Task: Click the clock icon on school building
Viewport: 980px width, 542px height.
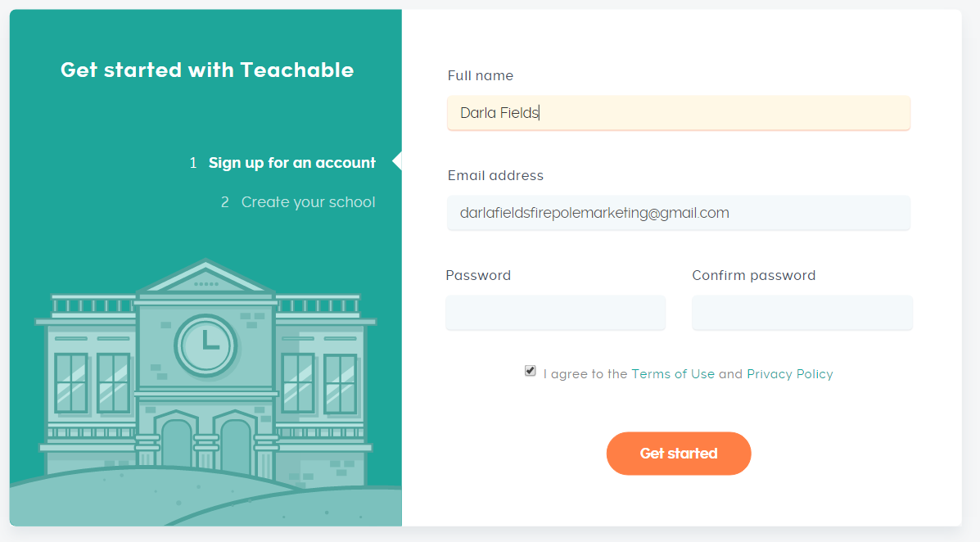Action: pyautogui.click(x=205, y=346)
